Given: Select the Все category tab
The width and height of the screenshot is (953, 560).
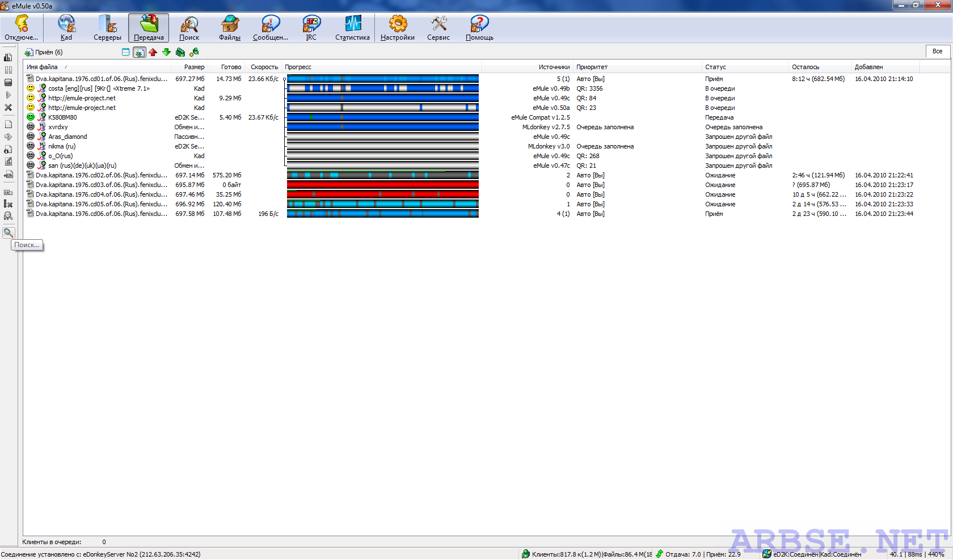Looking at the screenshot, I should tap(938, 51).
